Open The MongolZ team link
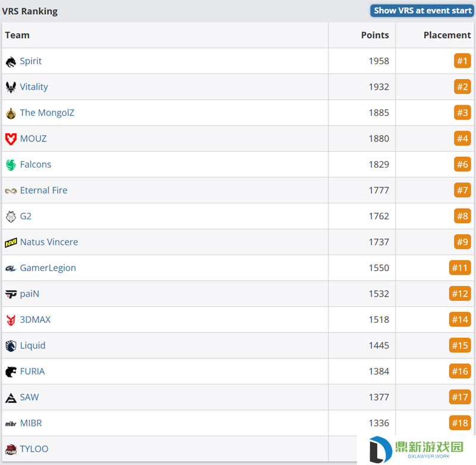The height and width of the screenshot is (465, 476). click(x=47, y=112)
